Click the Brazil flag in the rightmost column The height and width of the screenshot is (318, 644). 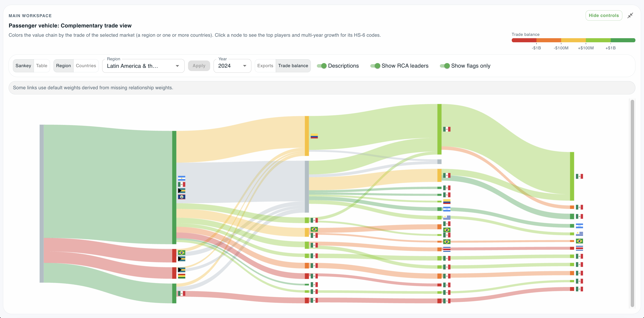coord(579,241)
